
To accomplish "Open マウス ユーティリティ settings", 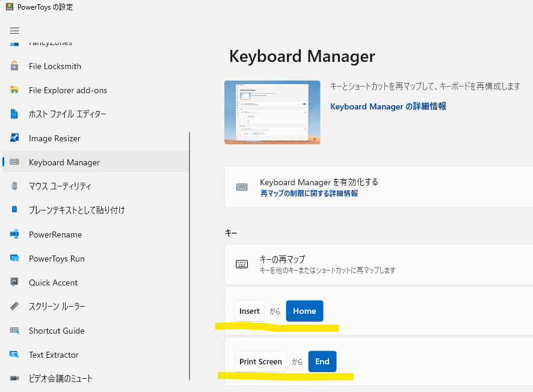I will tap(96, 186).
